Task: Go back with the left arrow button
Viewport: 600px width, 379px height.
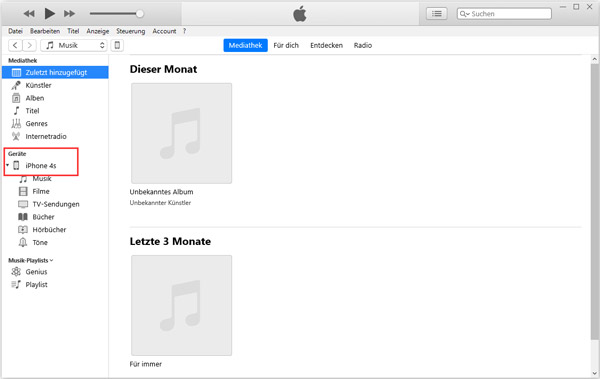Action: (15, 45)
